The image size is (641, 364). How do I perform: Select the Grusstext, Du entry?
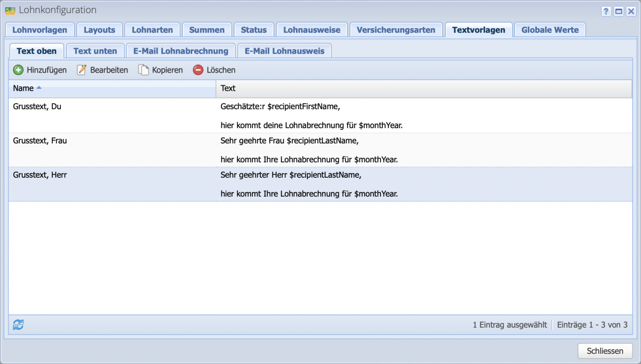[x=113, y=115]
